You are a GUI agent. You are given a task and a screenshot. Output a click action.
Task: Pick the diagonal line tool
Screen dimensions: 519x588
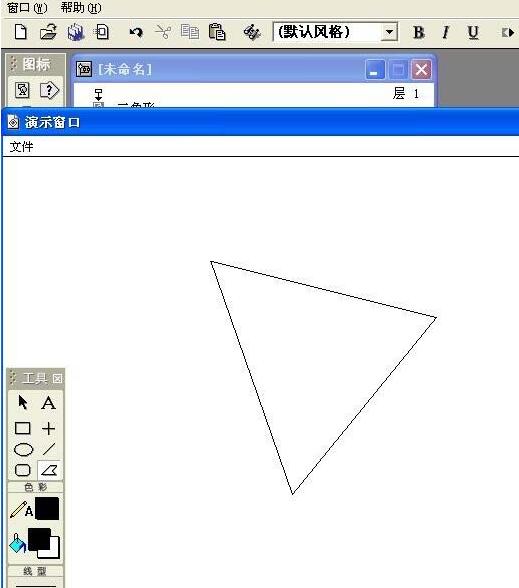[49, 449]
